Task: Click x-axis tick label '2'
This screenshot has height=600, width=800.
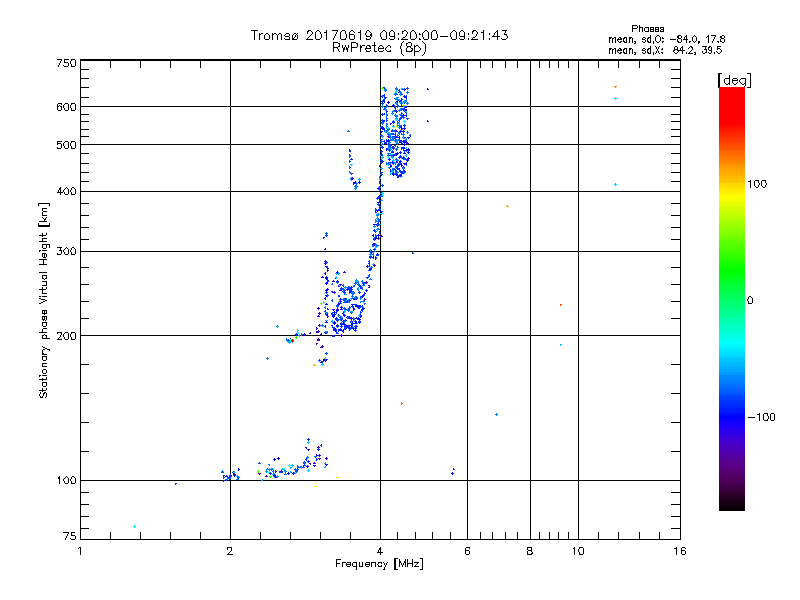Action: 230,551
